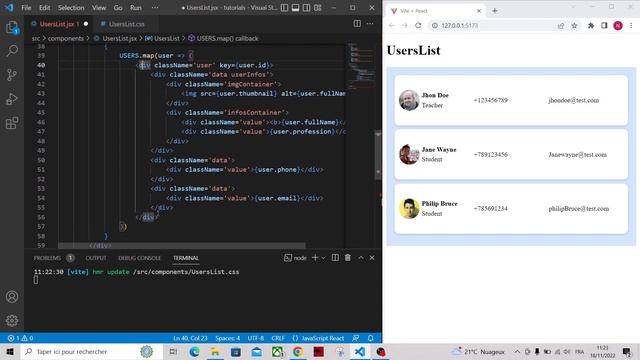The height and width of the screenshot is (360, 640).
Task: Open feedback icon in status bar
Action: pos(356,338)
